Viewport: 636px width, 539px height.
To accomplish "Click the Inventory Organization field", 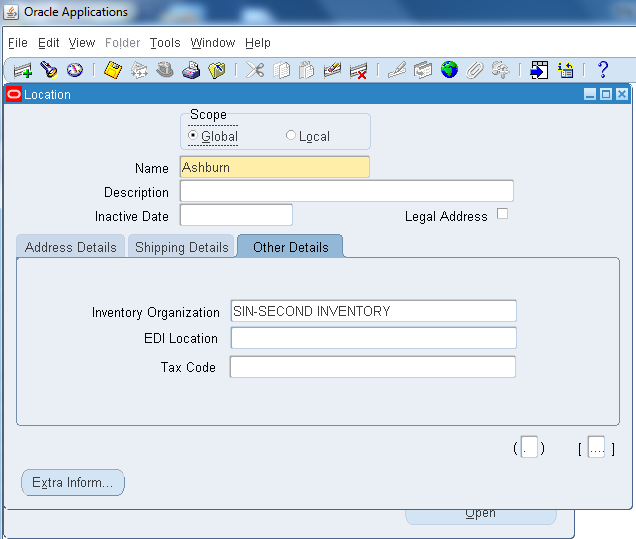I will 374,311.
